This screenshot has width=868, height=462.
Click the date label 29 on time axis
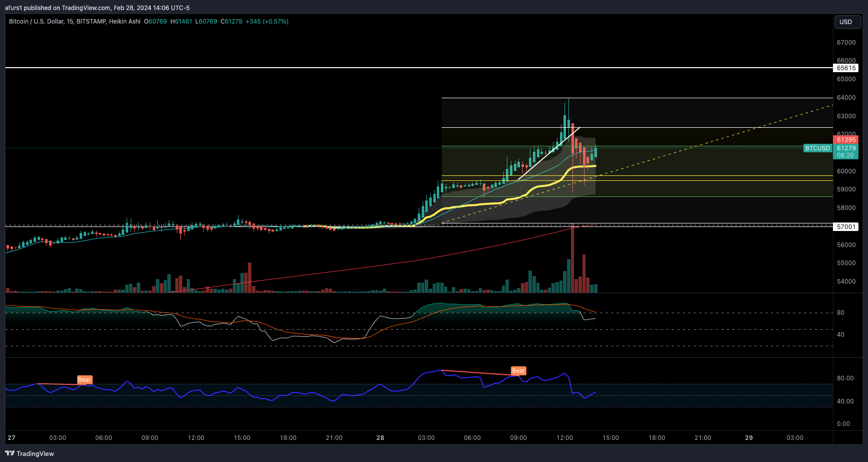[749, 438]
